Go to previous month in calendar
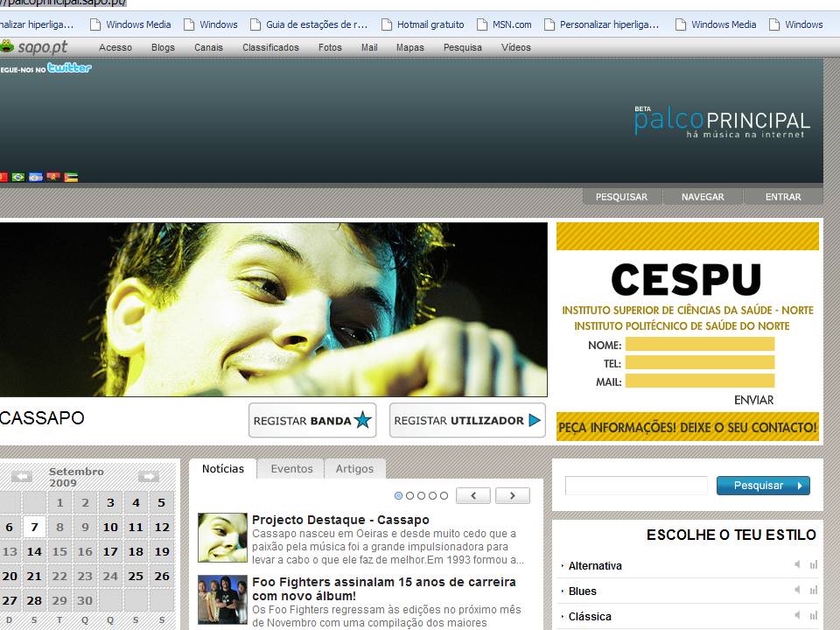This screenshot has width=840, height=630. (x=22, y=476)
